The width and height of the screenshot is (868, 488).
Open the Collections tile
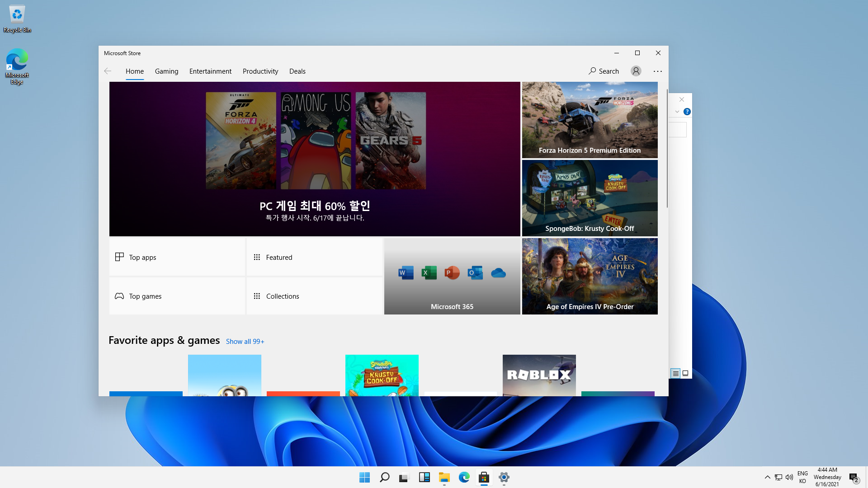coord(314,296)
